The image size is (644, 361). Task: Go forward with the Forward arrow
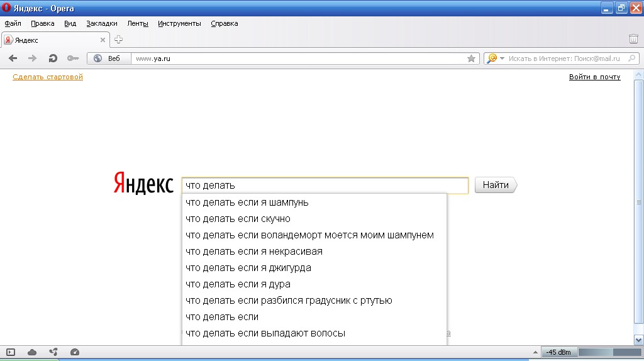[x=32, y=58]
